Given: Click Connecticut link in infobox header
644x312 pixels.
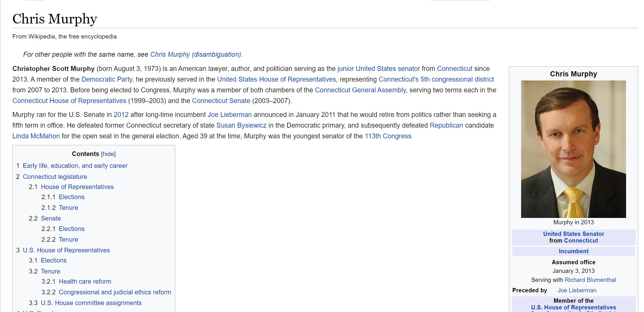Looking at the screenshot, I should 581,241.
